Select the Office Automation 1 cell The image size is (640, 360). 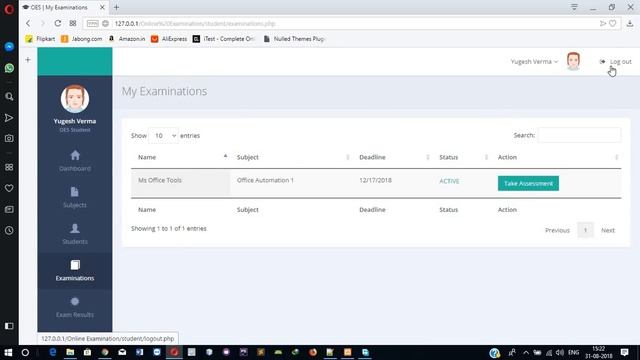point(291,183)
